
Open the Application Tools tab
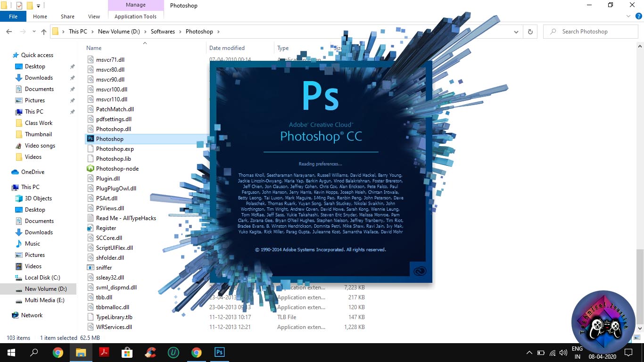click(x=135, y=16)
